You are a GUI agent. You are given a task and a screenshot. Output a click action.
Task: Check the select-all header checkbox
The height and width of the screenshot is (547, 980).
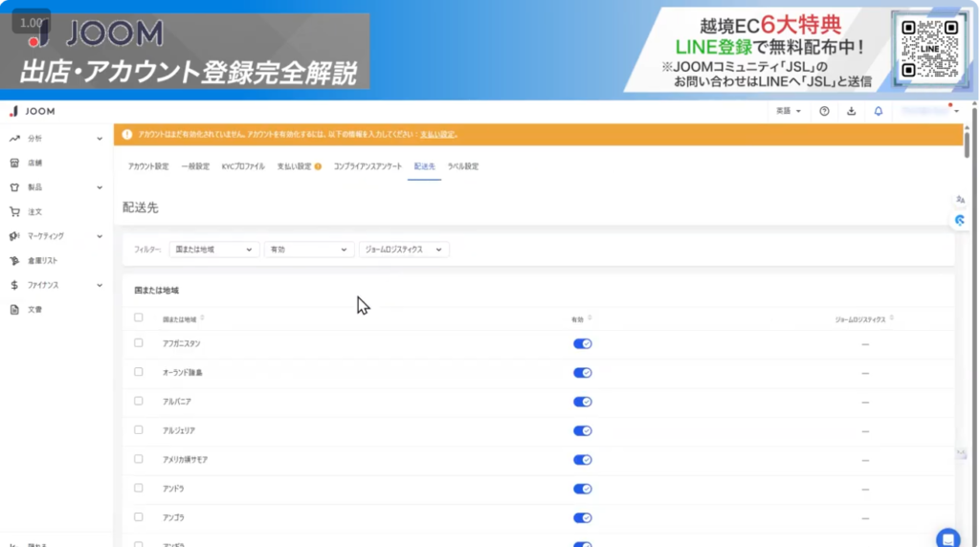(x=139, y=317)
